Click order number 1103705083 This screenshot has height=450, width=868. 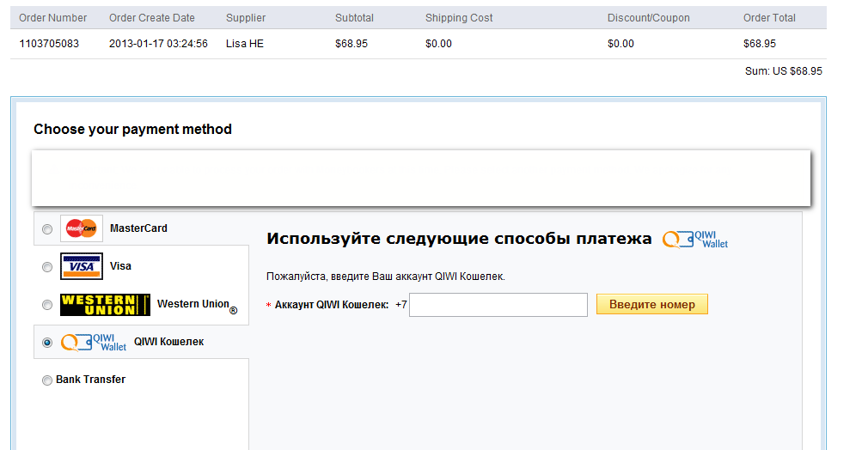point(49,44)
